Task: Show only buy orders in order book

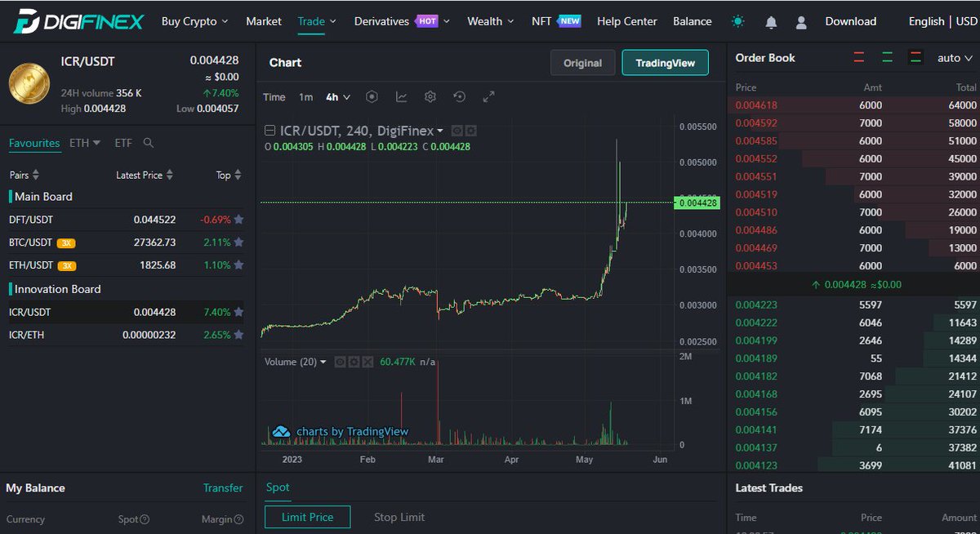Action: [887, 58]
